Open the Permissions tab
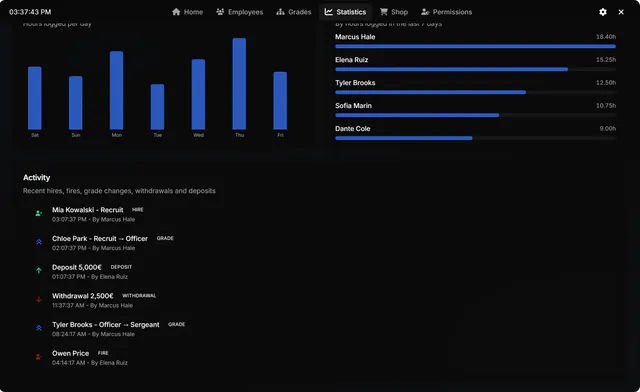 [447, 12]
